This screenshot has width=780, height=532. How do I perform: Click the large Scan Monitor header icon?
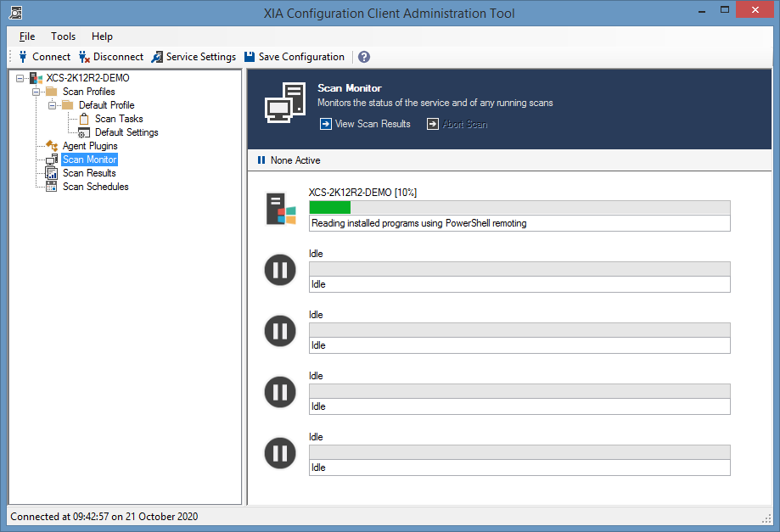click(285, 103)
